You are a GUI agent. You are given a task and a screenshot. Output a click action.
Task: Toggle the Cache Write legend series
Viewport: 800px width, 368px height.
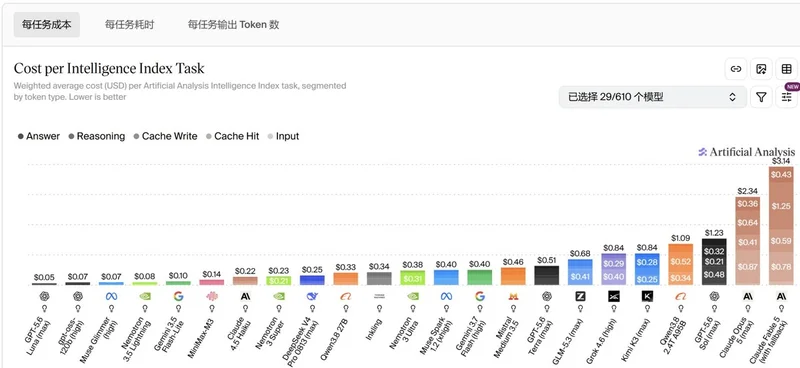[x=165, y=136]
